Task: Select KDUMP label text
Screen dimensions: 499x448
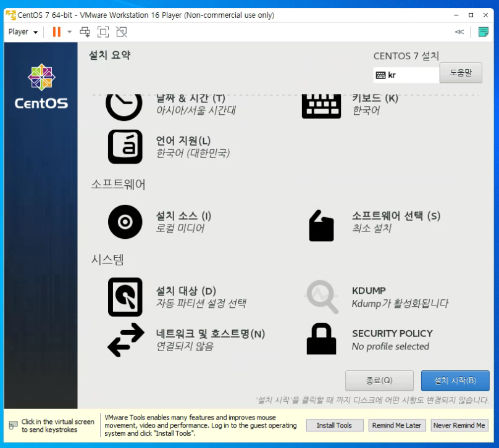Action: tap(369, 291)
